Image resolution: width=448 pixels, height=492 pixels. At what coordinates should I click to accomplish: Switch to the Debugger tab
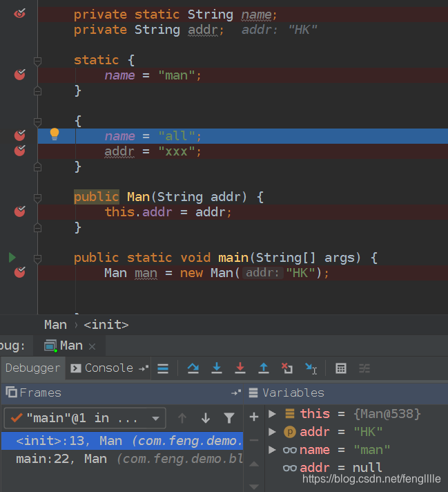click(x=32, y=368)
